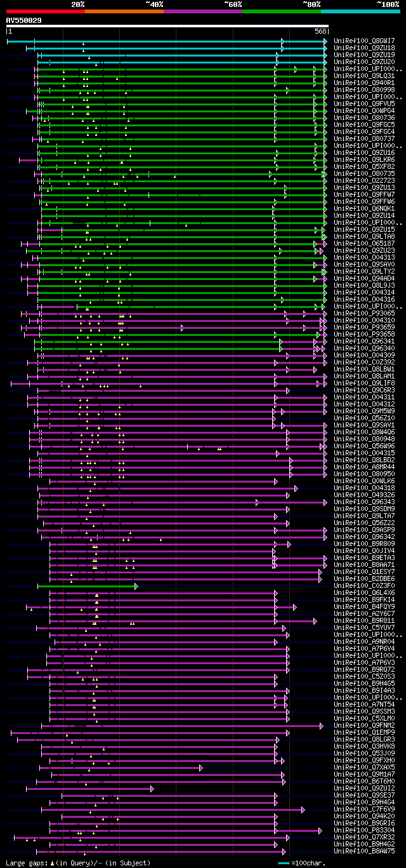Screen dimensions: 406x868
Task: Click the UniRef100_Q9ASP9 label
Action: point(364,530)
